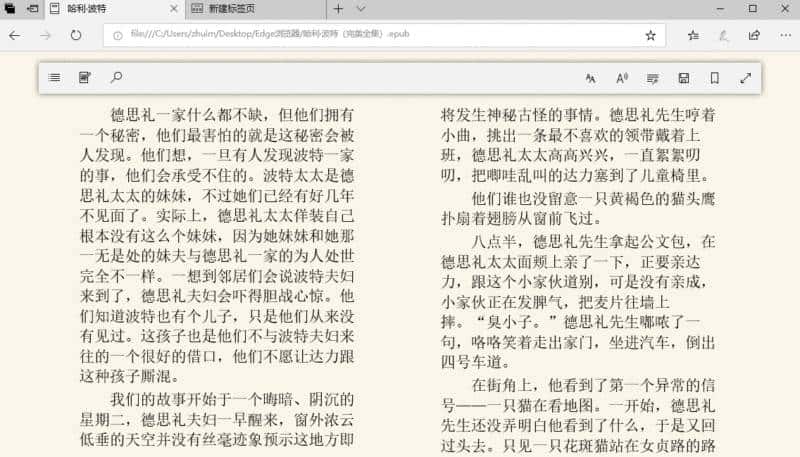Add a bookmark to this page
The height and width of the screenshot is (457, 800).
(x=715, y=78)
